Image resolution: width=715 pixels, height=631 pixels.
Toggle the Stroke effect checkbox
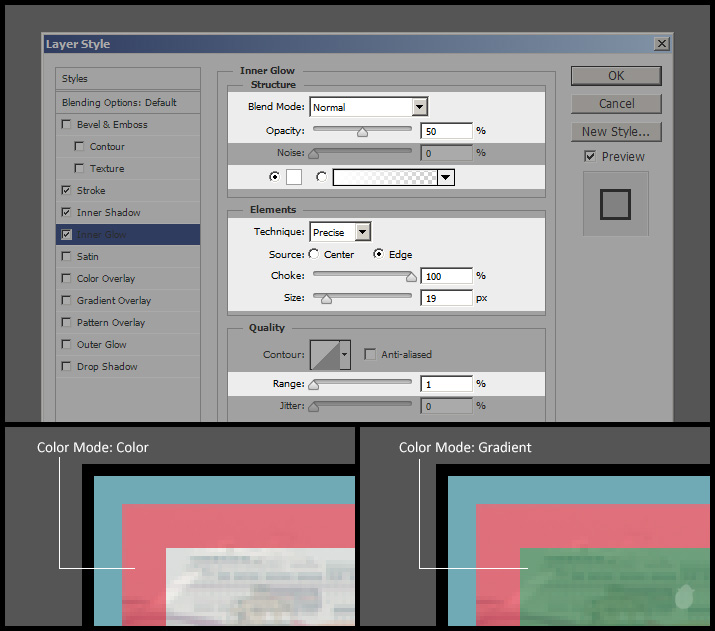coord(67,191)
